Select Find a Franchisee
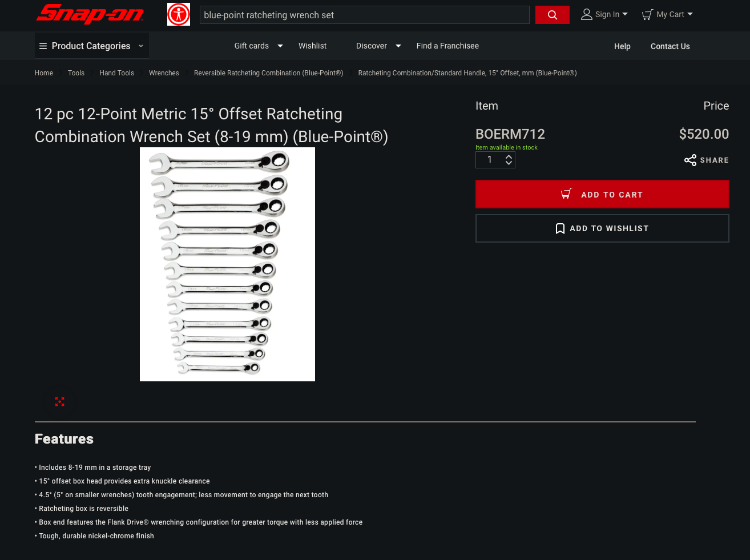 (447, 46)
